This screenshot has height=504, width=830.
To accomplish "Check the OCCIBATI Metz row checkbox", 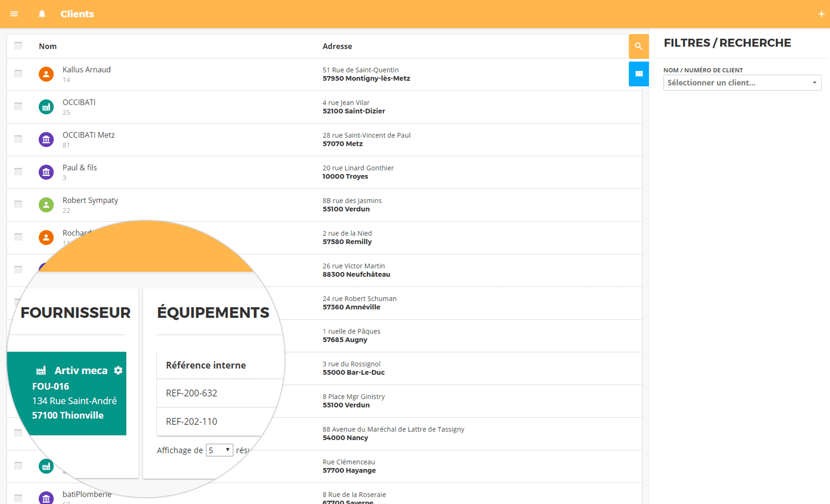I will click(18, 139).
